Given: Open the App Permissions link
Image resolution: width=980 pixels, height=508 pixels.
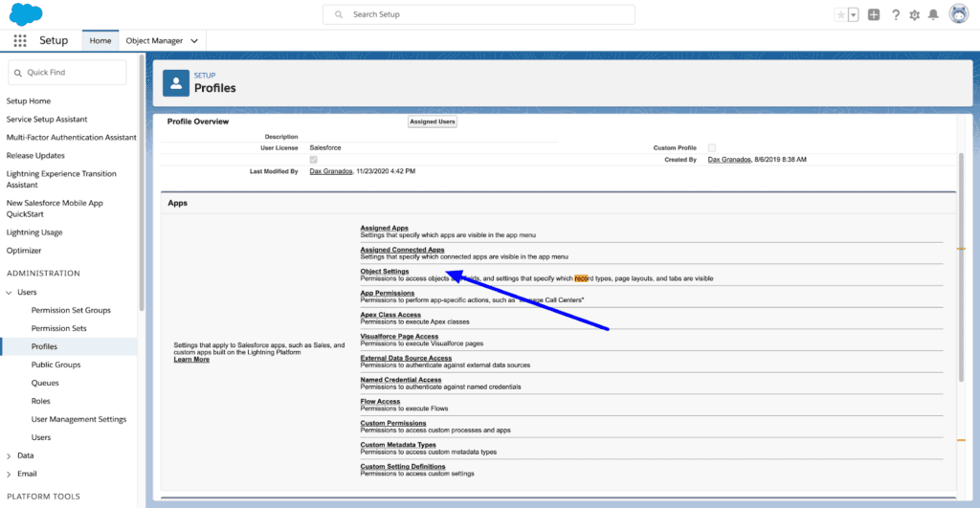Looking at the screenshot, I should [388, 293].
